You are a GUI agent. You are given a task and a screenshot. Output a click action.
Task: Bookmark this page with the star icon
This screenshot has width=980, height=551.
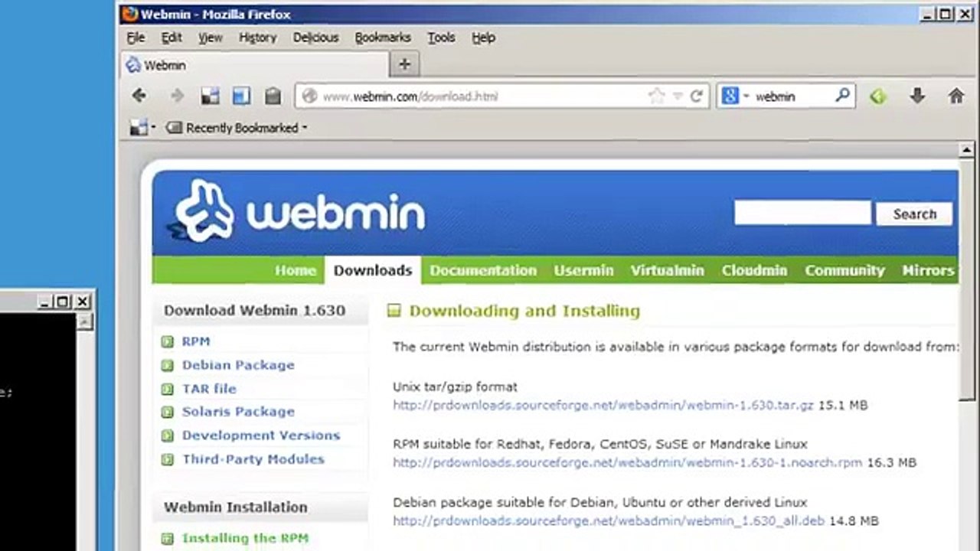(656, 96)
